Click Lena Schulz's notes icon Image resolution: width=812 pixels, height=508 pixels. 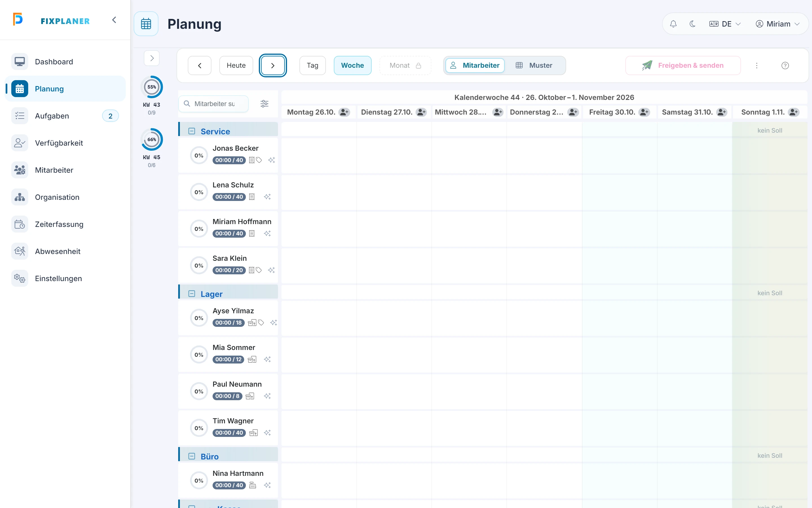[252, 197]
